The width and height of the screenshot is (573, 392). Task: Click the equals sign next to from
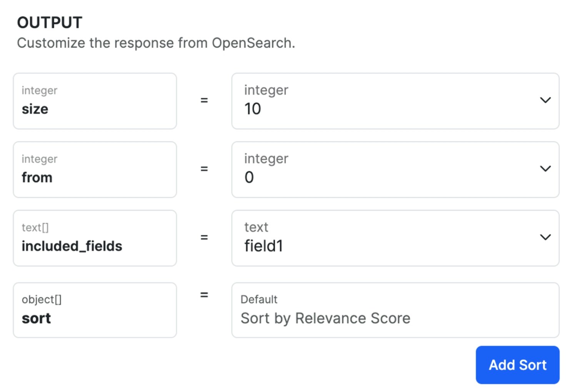click(204, 169)
